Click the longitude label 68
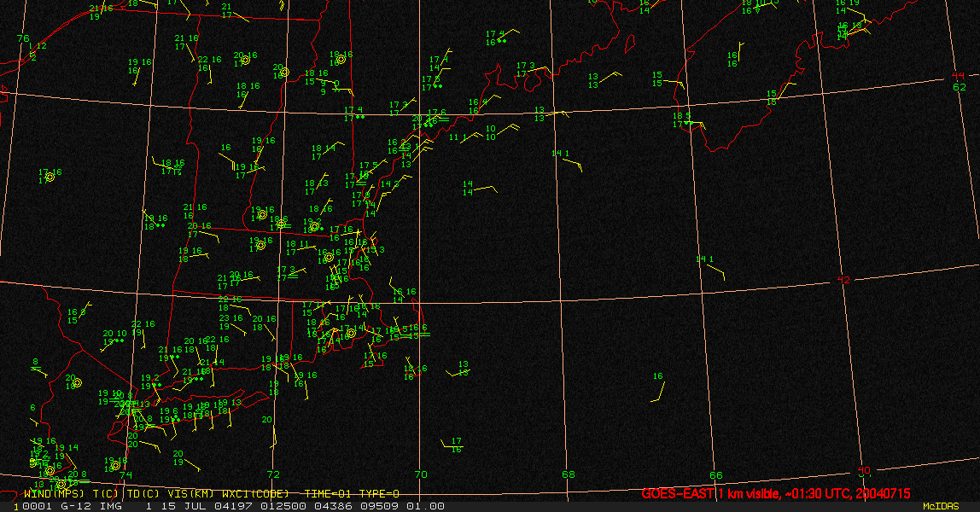Screen dimensions: 980x512 569,474
